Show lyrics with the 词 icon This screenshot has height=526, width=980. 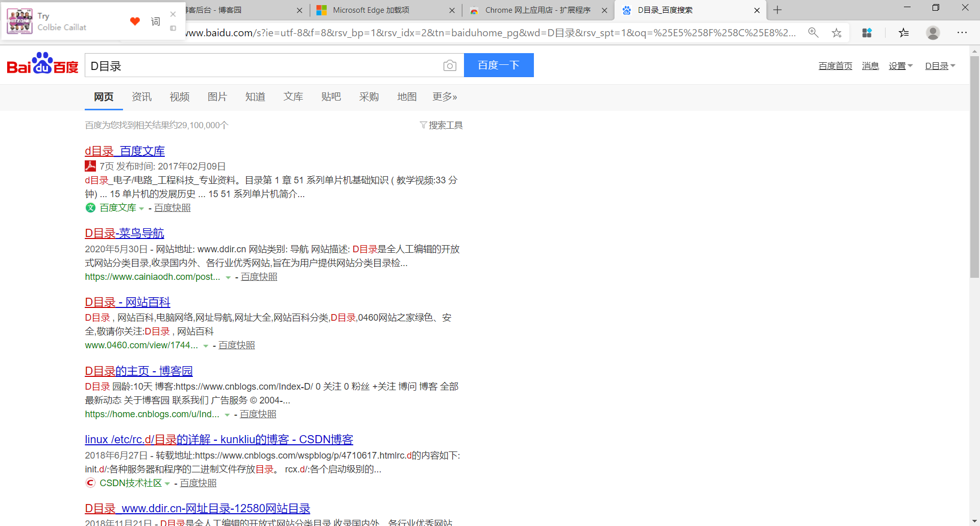156,21
